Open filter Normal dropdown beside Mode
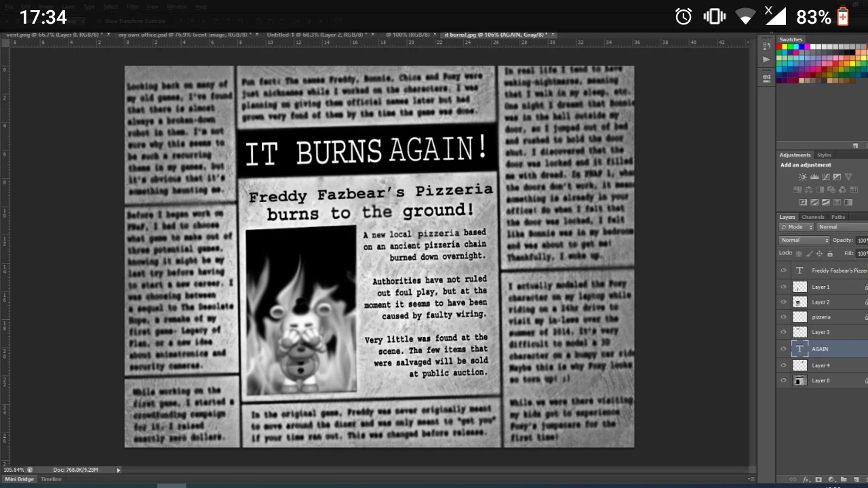Image resolution: width=868 pixels, height=488 pixels. click(842, 227)
